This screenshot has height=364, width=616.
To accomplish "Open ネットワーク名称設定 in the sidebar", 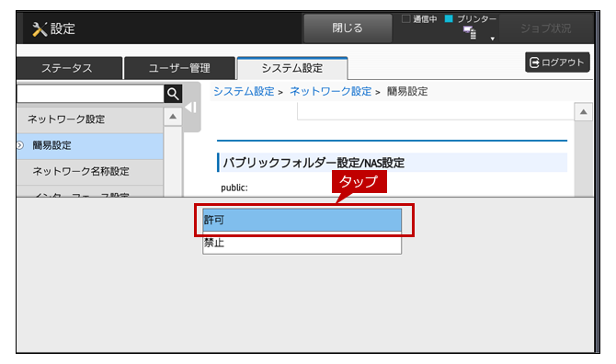I will [x=89, y=172].
